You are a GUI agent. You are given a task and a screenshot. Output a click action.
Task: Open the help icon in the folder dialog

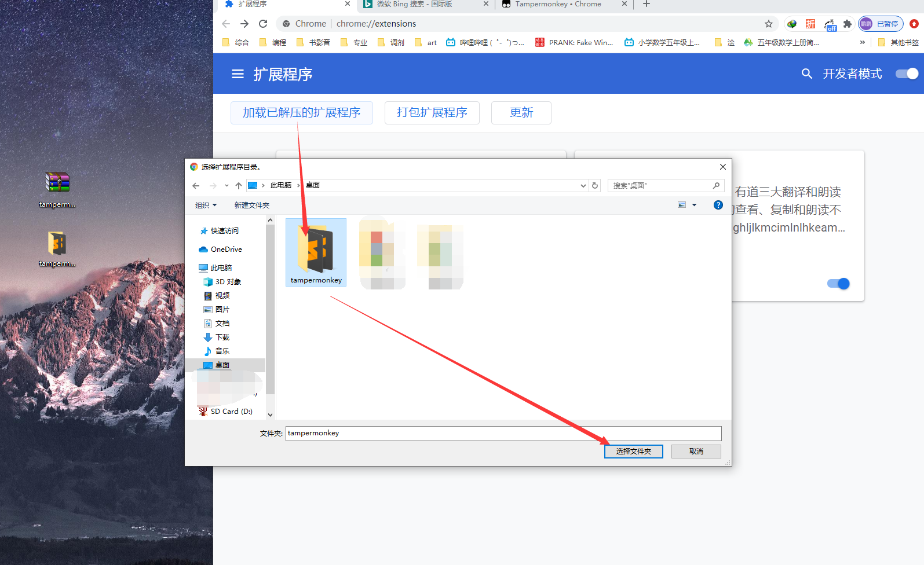click(x=718, y=205)
